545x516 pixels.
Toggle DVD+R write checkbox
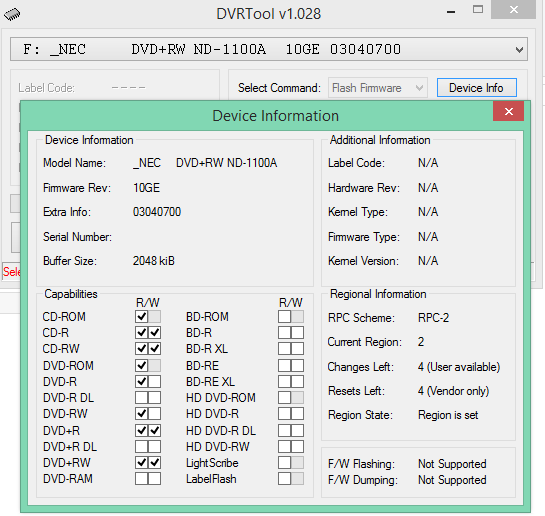pyautogui.click(x=155, y=431)
